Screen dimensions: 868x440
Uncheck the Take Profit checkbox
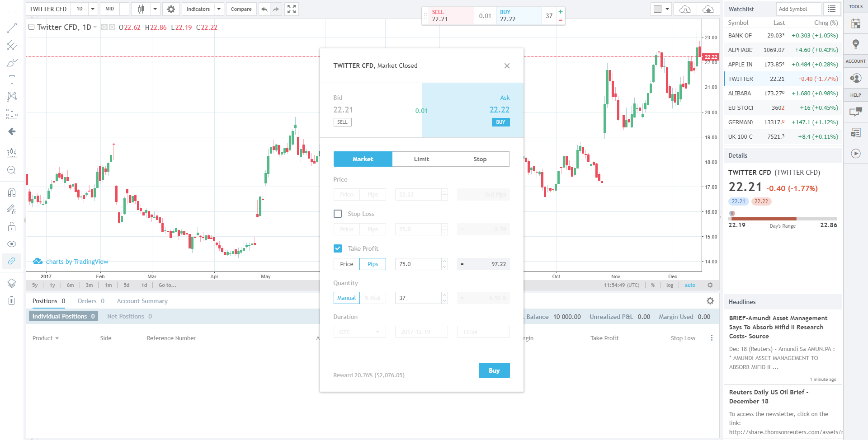pyautogui.click(x=338, y=248)
